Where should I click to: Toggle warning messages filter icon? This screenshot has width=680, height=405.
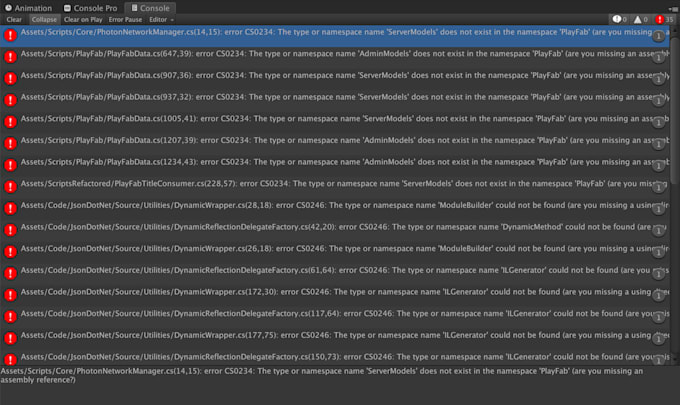tap(641, 20)
